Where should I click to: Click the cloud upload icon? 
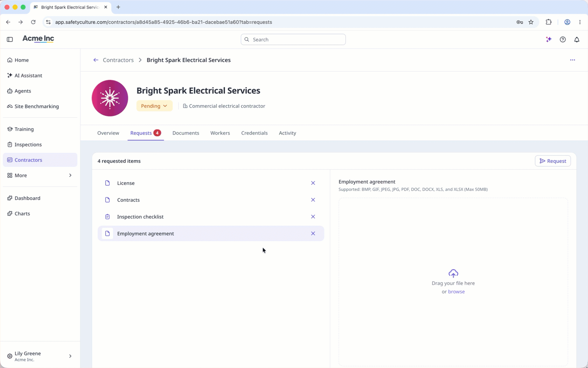pos(453,273)
